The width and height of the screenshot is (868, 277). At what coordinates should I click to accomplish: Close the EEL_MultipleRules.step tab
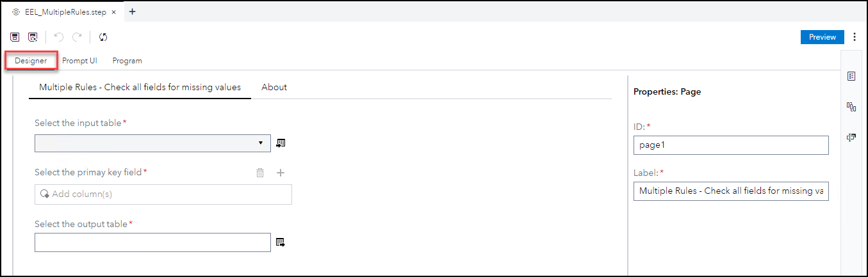click(113, 12)
